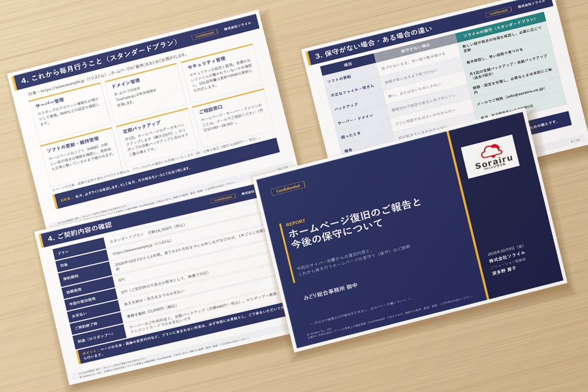Click the Confidential badge on the comparison slide
Screen dimensions: 588x392
pos(498,13)
